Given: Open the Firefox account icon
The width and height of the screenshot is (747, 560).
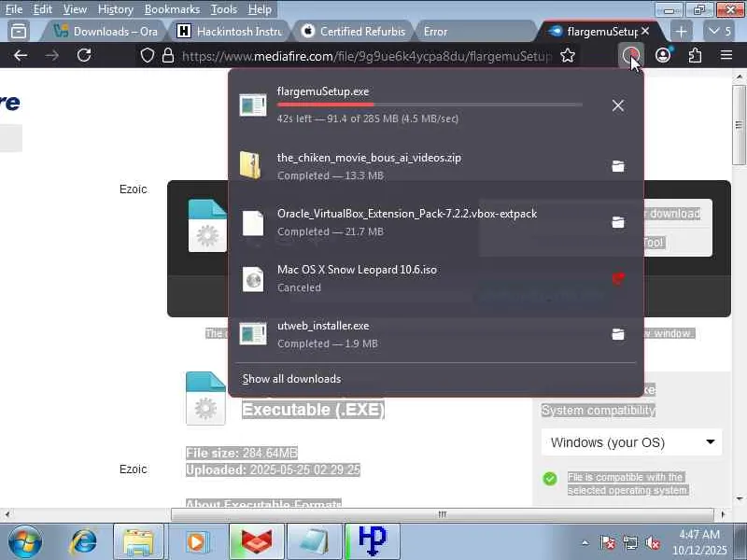Looking at the screenshot, I should [x=663, y=56].
